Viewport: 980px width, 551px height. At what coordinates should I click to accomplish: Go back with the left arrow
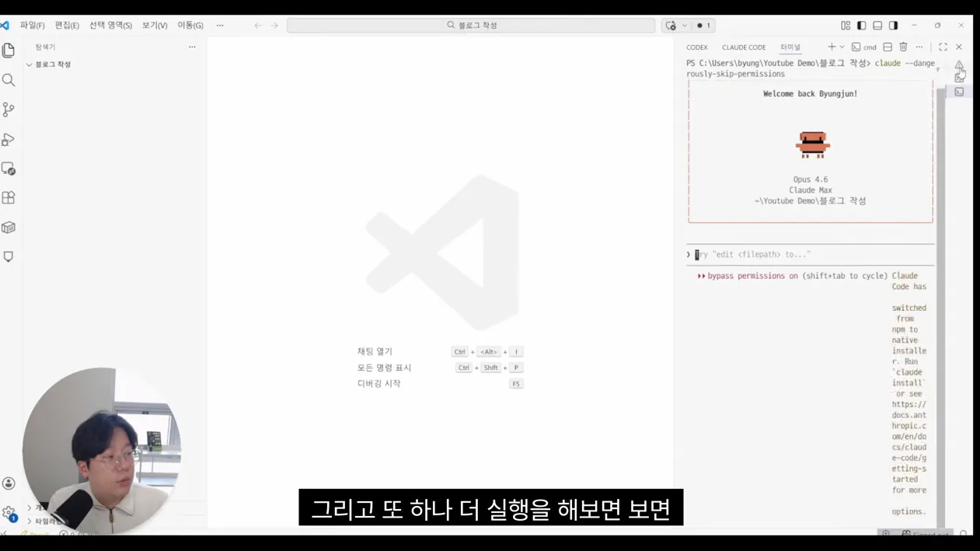click(x=259, y=26)
